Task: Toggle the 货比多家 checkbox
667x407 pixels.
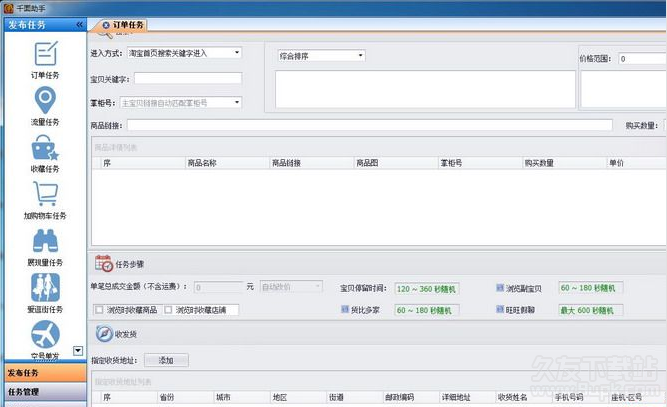Action: coord(345,310)
